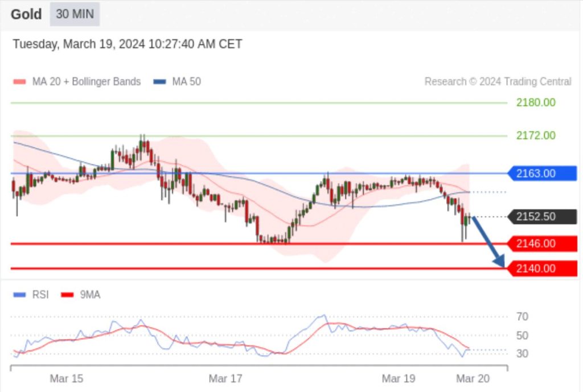583x392 pixels.
Task: Click the Gold chart title
Action: click(26, 14)
